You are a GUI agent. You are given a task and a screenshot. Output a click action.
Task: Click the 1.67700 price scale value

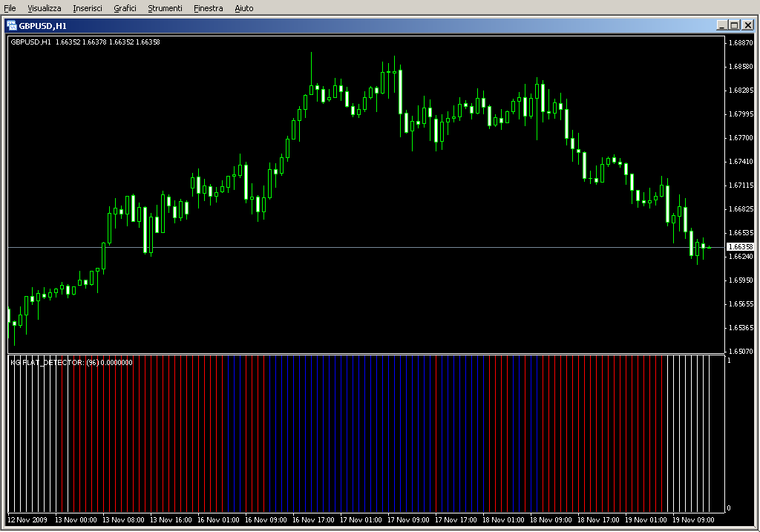pos(741,137)
